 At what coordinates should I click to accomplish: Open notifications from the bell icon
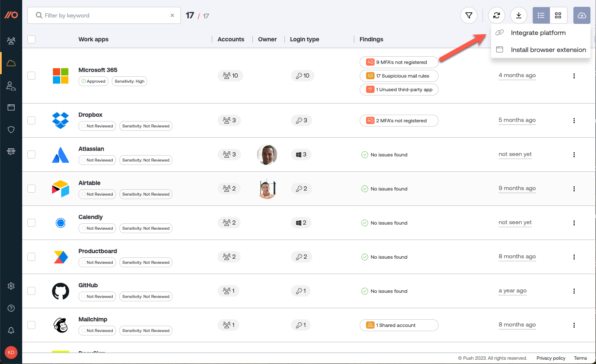coord(11,330)
